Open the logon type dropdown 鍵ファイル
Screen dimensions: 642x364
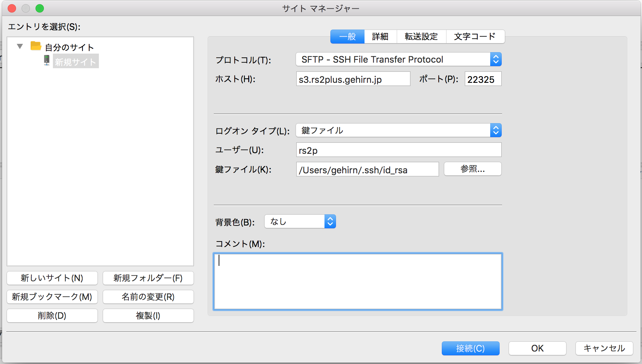(x=398, y=130)
